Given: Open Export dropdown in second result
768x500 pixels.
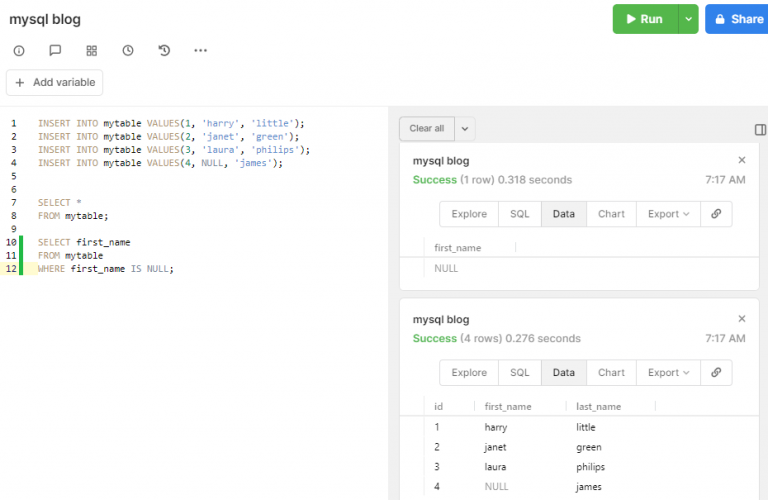Looking at the screenshot, I should pyautogui.click(x=668, y=373).
